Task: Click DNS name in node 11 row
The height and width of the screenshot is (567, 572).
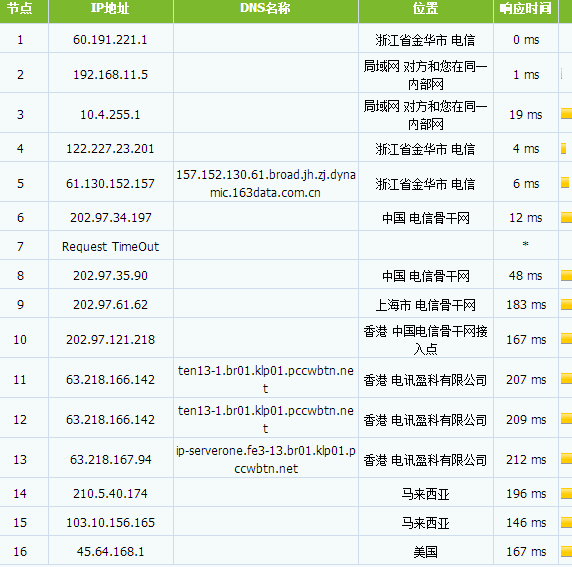Action: tap(266, 379)
